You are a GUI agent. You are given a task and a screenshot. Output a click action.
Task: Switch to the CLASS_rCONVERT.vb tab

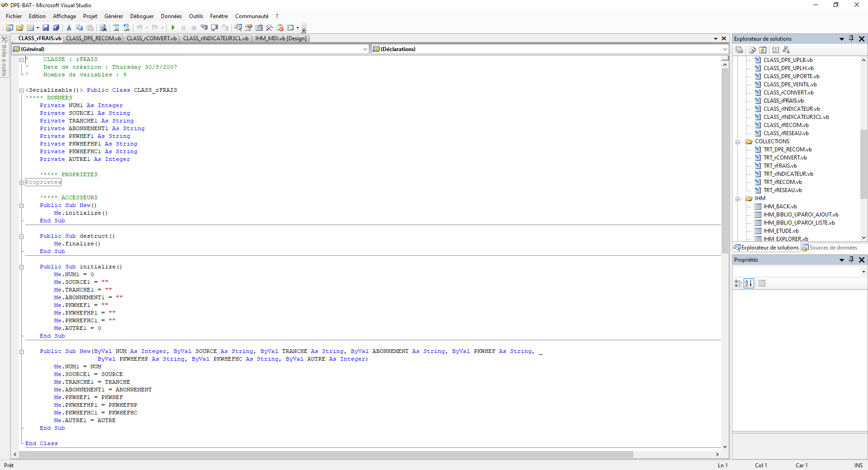[x=151, y=38]
